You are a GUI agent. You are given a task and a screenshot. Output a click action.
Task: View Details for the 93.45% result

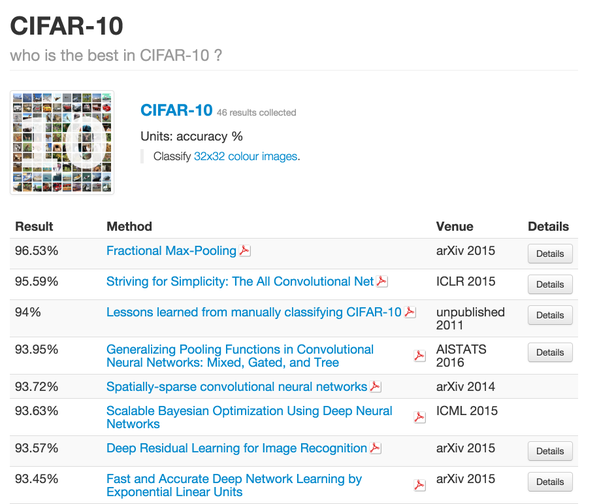(x=550, y=482)
